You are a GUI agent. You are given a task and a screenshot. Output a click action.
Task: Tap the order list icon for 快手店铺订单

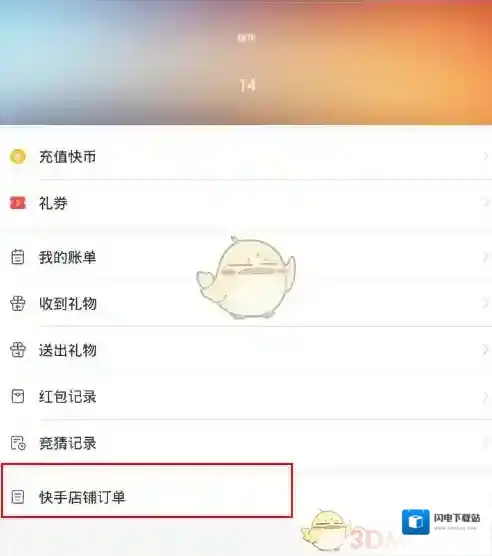click(x=18, y=497)
